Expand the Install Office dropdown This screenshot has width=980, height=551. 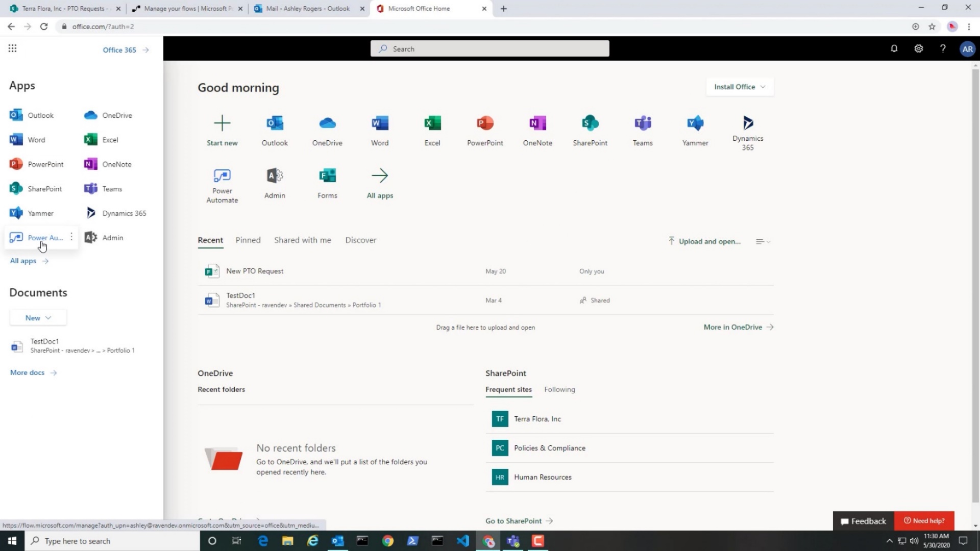(740, 87)
